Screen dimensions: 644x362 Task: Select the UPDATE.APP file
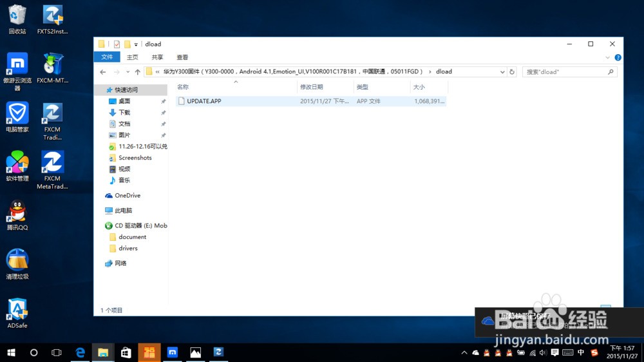311,101
